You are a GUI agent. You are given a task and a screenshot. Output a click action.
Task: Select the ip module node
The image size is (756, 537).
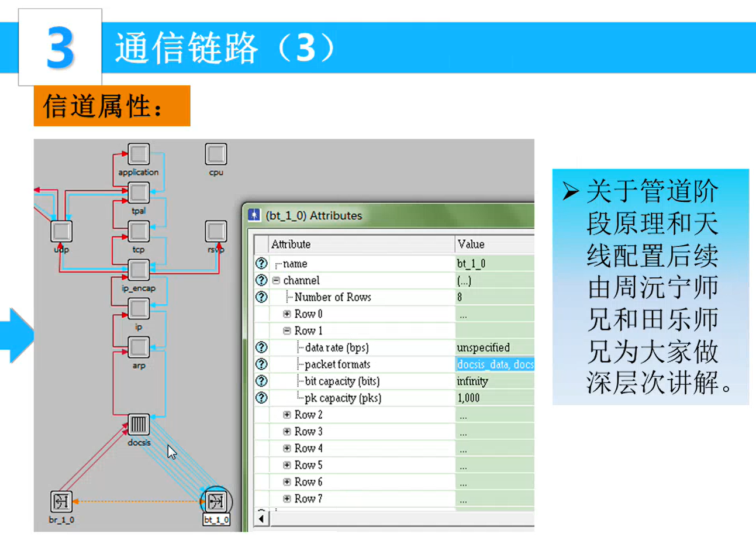pyautogui.click(x=139, y=309)
